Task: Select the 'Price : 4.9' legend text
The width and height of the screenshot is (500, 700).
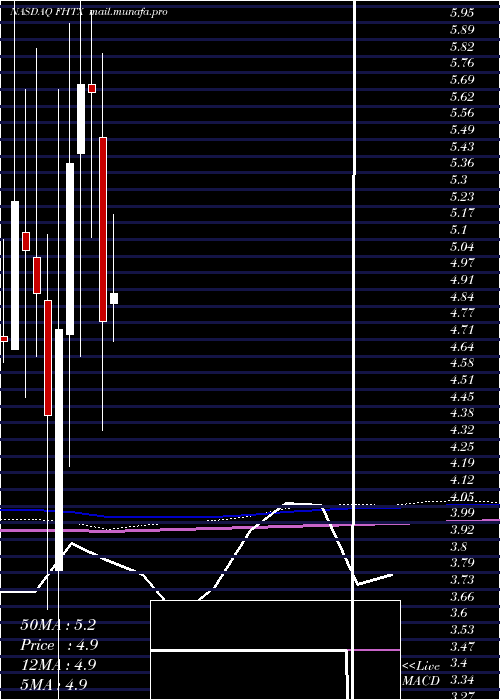Action: pos(59,645)
